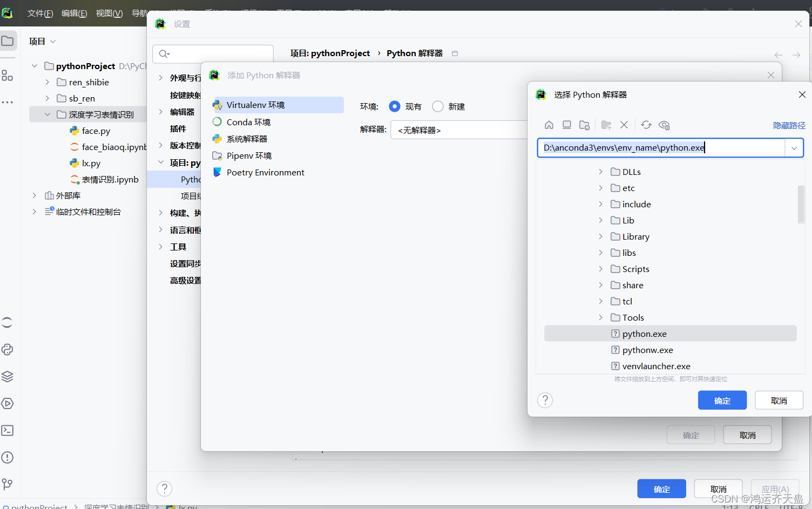Click the loading spinner icon in left sidebar
The height and width of the screenshot is (509, 812).
click(8, 322)
